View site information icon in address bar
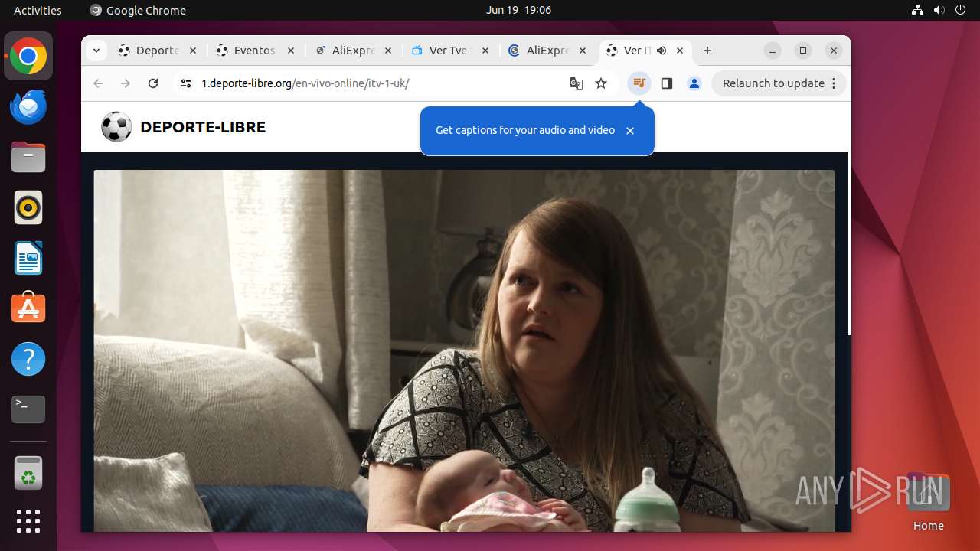 186,83
